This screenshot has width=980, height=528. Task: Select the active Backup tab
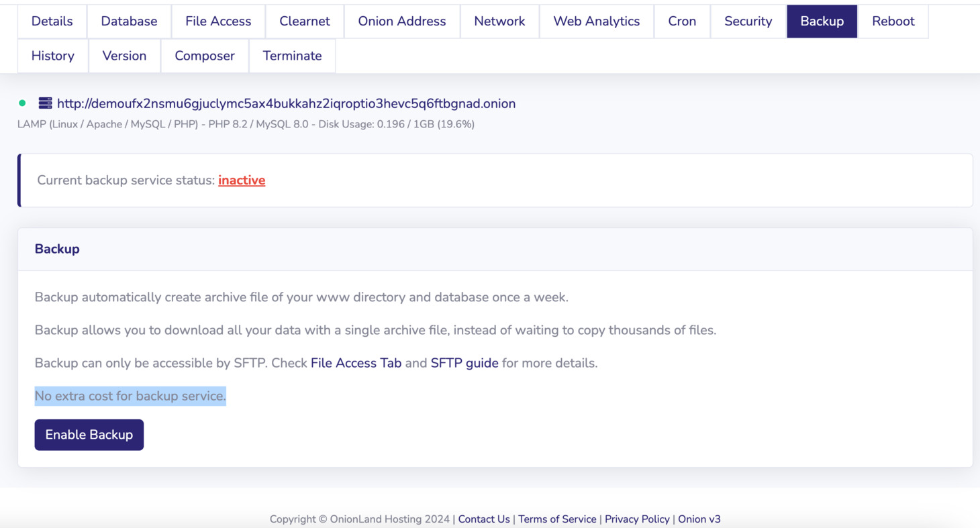(x=822, y=21)
